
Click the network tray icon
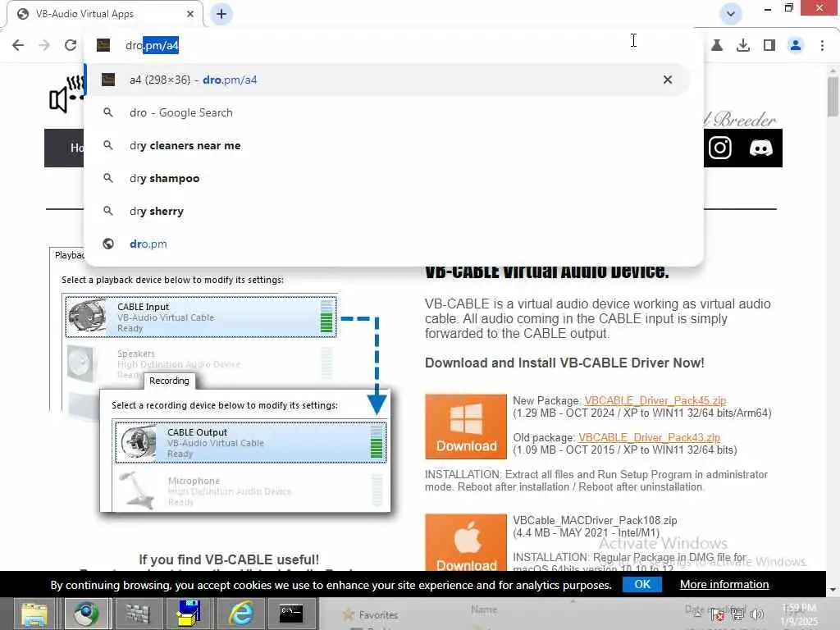[x=737, y=614]
